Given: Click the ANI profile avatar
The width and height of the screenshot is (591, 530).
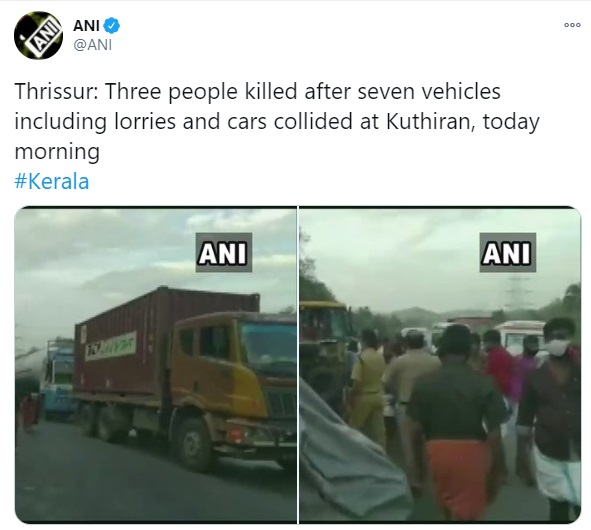Looking at the screenshot, I should 38,35.
